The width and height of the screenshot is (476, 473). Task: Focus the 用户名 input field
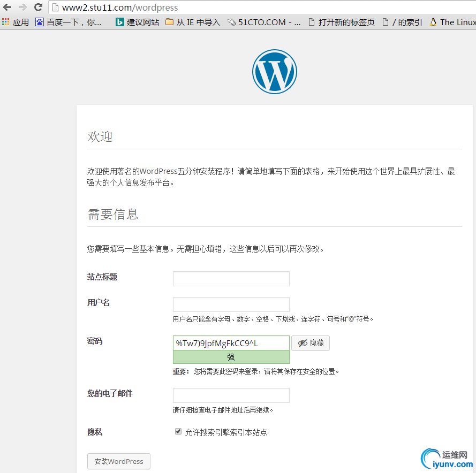tap(231, 304)
